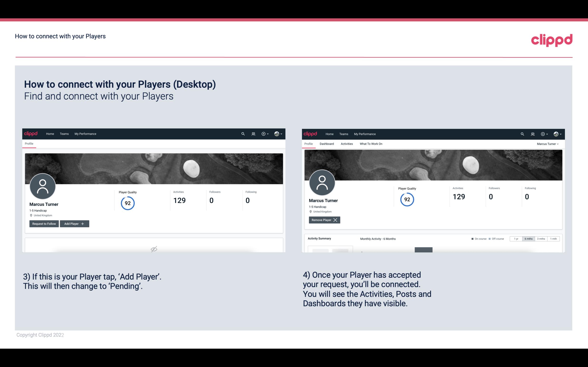Select the 'Profile' tab on left screen
588x367 pixels.
pyautogui.click(x=29, y=143)
